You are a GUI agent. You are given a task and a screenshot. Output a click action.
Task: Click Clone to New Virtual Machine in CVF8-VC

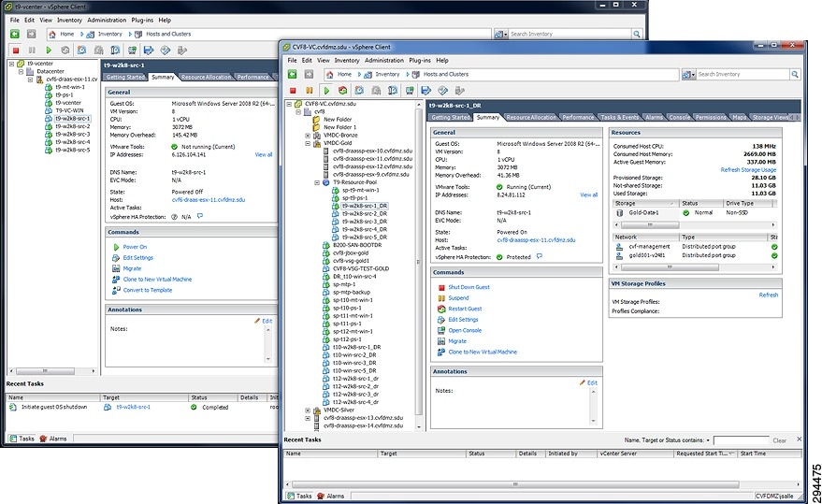coord(483,352)
